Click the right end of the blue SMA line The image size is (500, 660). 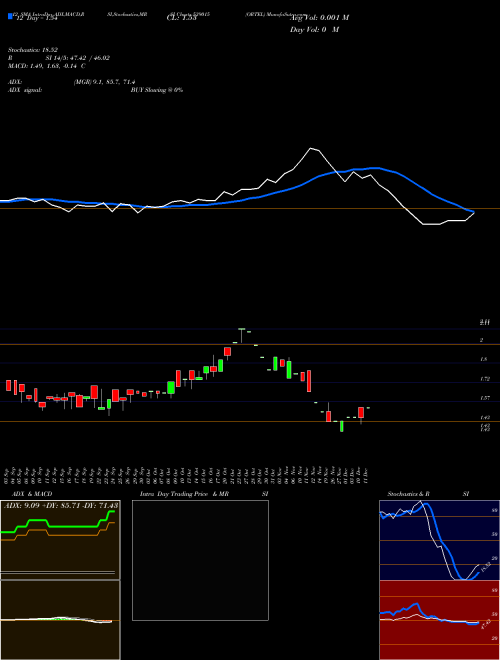(x=473, y=211)
